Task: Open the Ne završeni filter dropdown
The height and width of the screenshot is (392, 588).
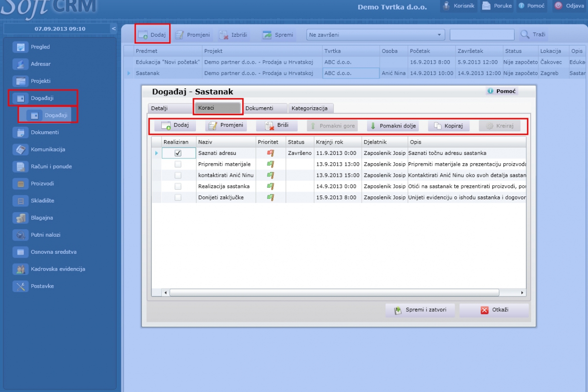Action: (x=375, y=35)
